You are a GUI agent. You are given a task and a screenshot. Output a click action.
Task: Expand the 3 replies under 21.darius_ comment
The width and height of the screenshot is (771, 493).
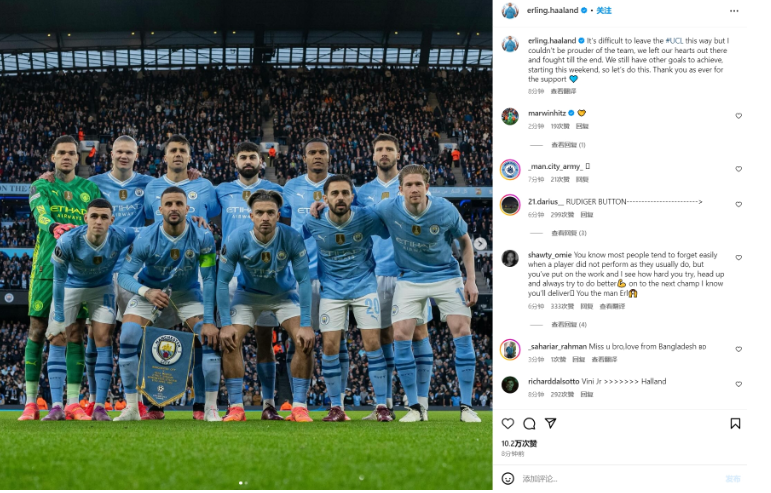568,233
